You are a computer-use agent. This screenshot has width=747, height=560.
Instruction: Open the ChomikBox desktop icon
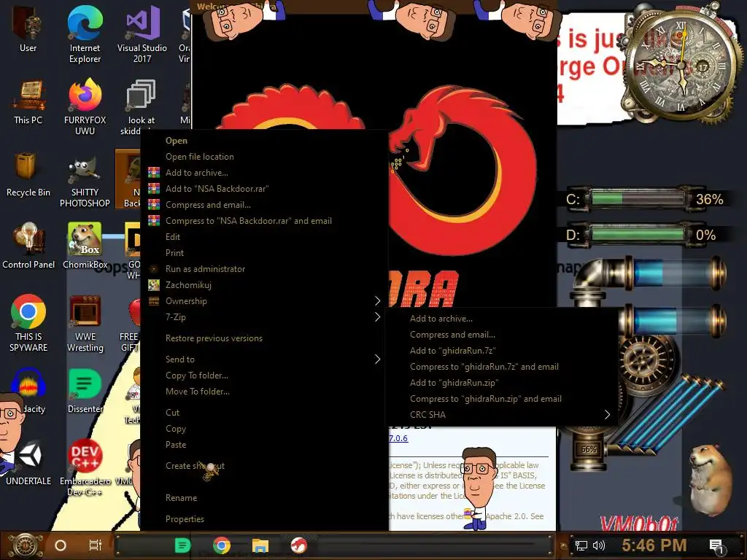85,246
